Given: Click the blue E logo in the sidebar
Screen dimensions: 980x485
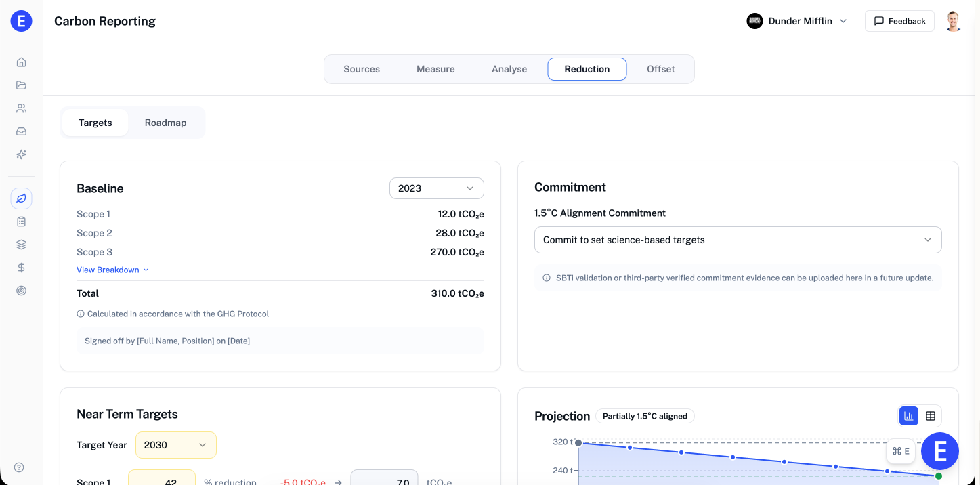Looking at the screenshot, I should (x=22, y=21).
